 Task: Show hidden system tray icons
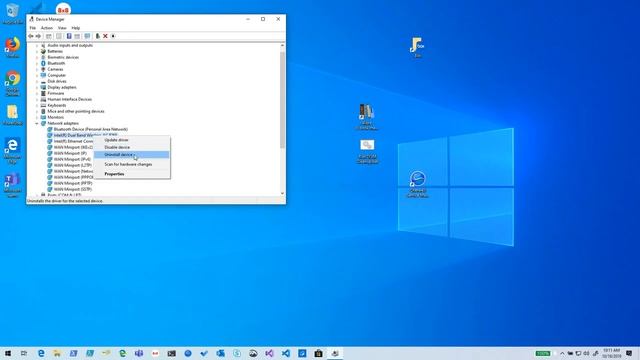[x=562, y=353]
